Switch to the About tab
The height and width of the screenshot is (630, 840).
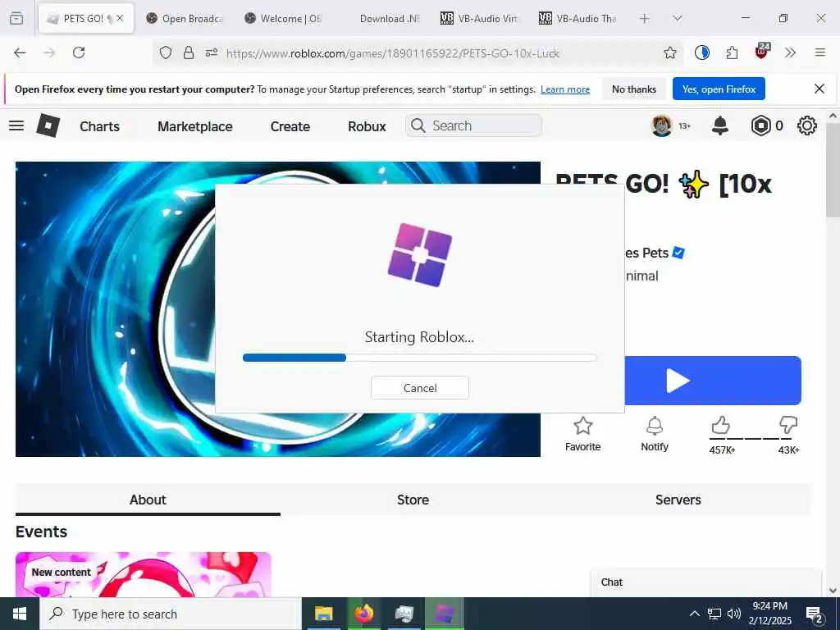[x=148, y=500]
